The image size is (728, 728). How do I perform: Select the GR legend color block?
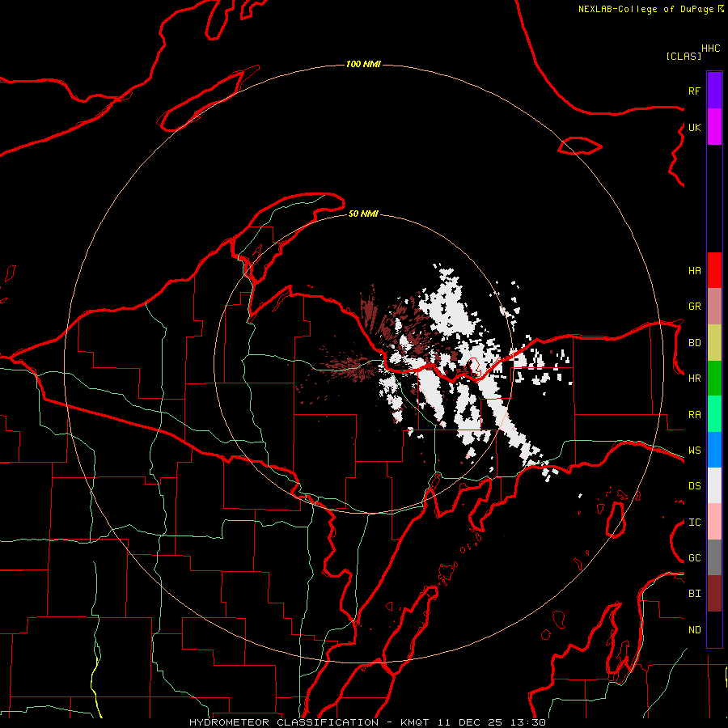714,306
